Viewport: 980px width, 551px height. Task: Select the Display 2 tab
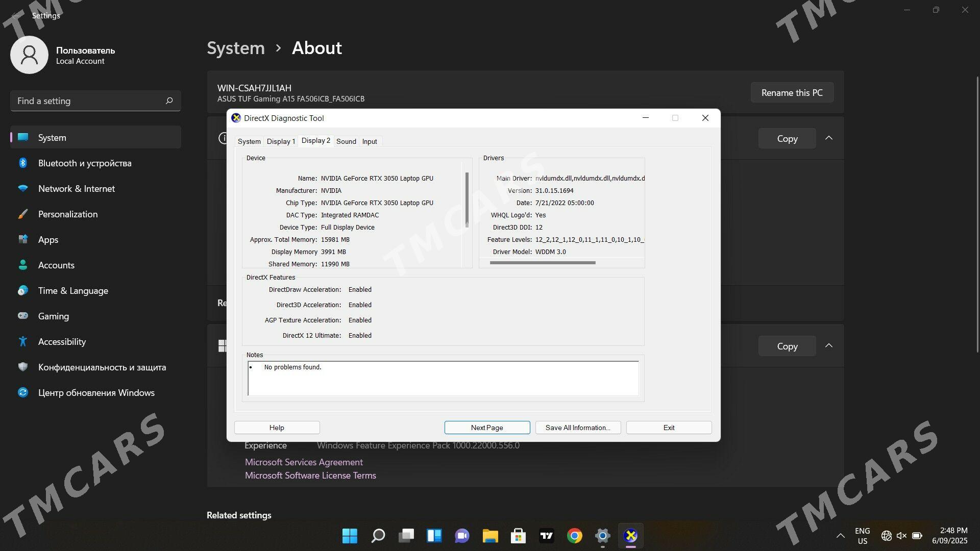click(x=316, y=141)
